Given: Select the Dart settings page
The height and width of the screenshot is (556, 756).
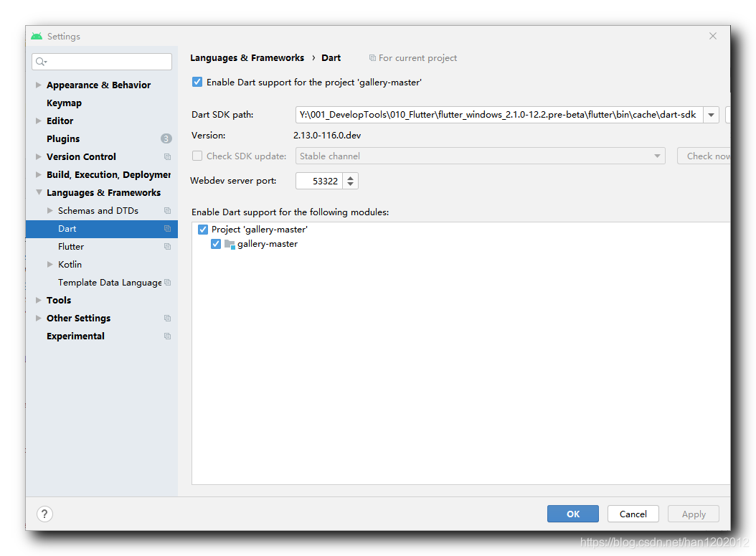Looking at the screenshot, I should pyautogui.click(x=102, y=229).
